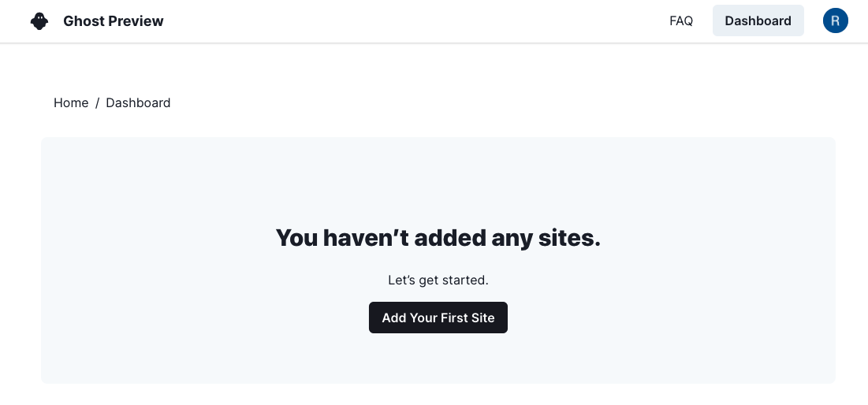The width and height of the screenshot is (868, 405).
Task: Click the slash separator in the breadcrumb
Action: pyautogui.click(x=98, y=103)
